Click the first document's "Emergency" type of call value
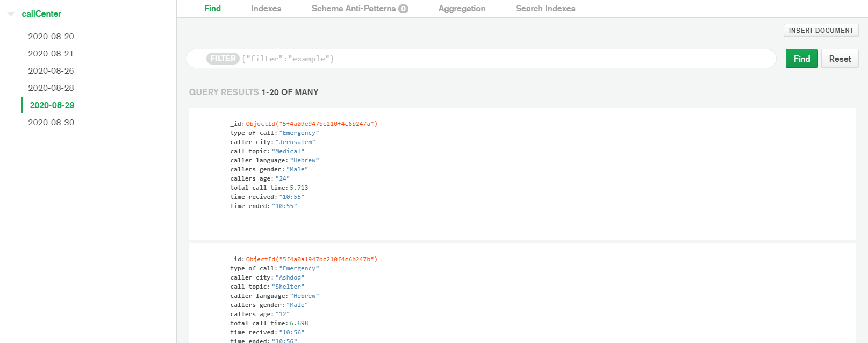The width and height of the screenshot is (868, 343). pos(299,133)
